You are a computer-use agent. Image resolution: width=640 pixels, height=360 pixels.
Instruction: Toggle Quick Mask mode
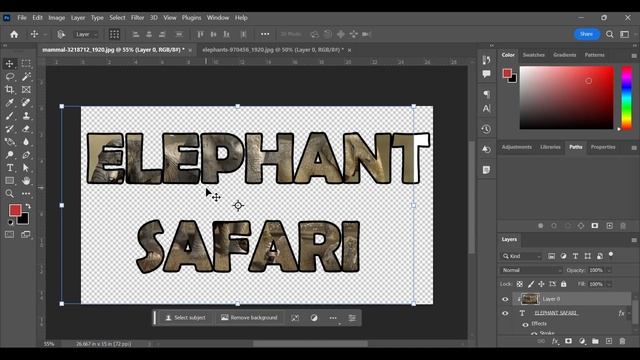9,234
